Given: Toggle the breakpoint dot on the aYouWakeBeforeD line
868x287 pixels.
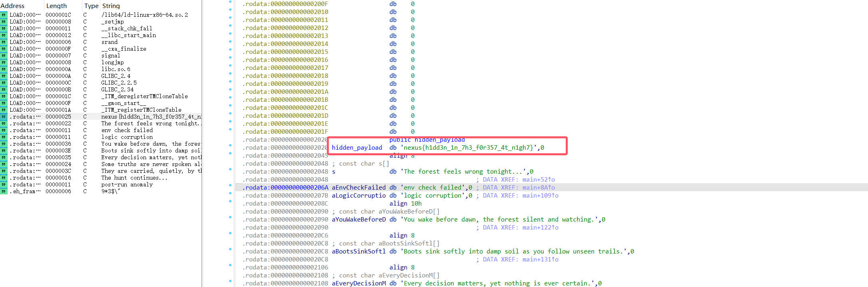Looking at the screenshot, I should [230, 217].
